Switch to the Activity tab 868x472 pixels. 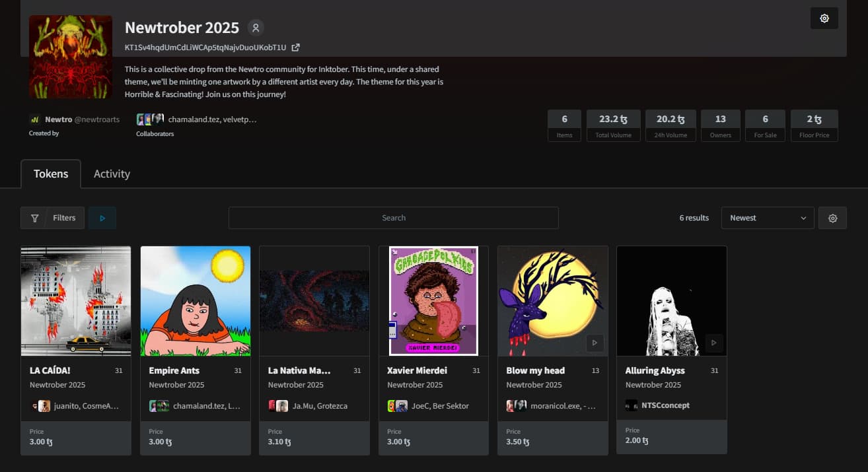coord(112,174)
